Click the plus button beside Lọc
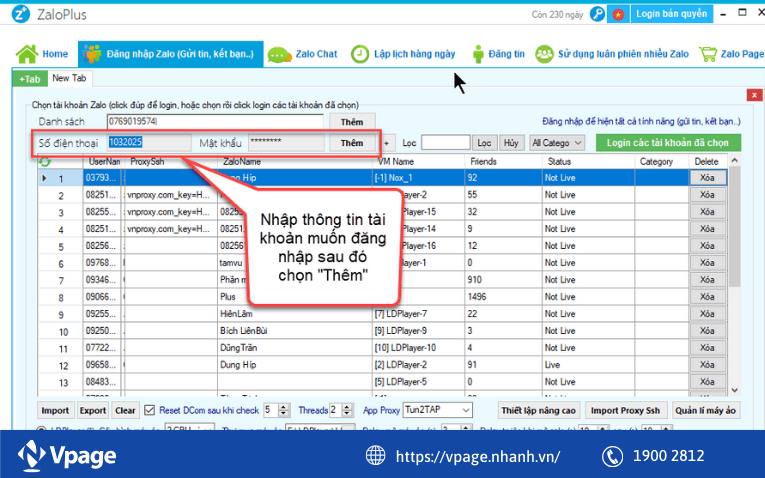 (x=386, y=143)
